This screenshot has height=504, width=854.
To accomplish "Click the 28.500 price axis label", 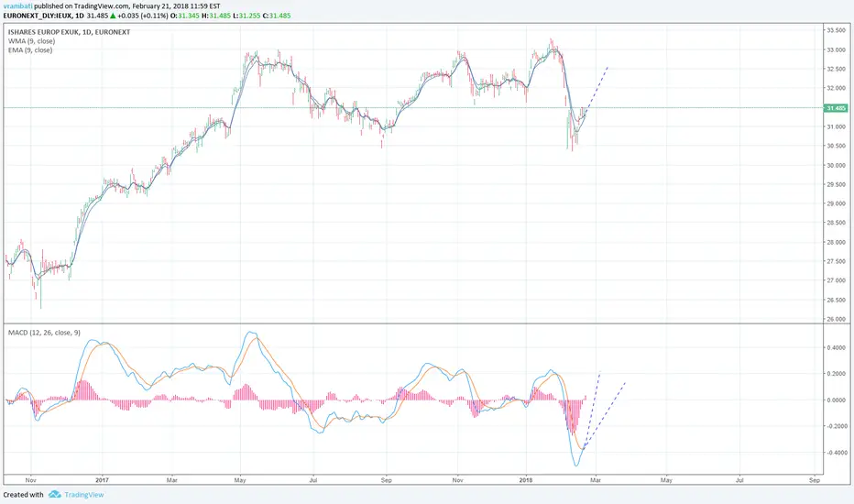I will point(836,223).
